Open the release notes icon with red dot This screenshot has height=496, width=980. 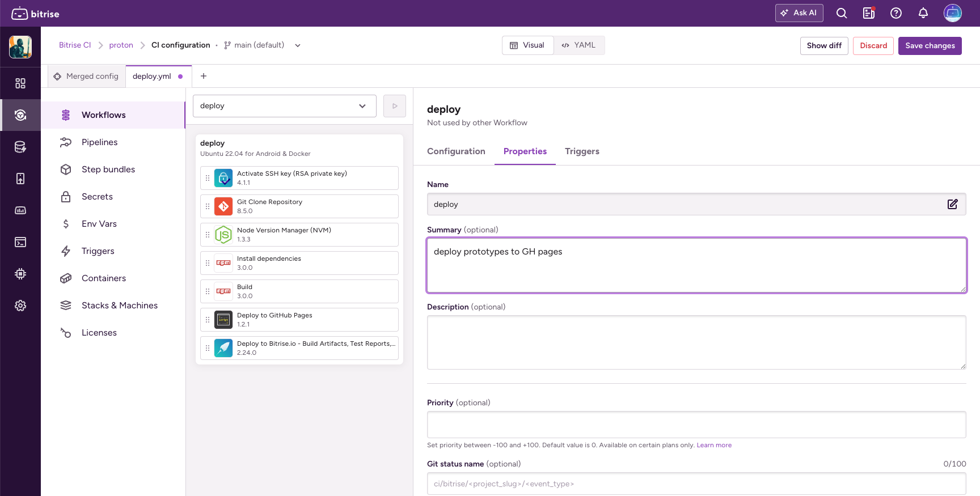(x=869, y=13)
